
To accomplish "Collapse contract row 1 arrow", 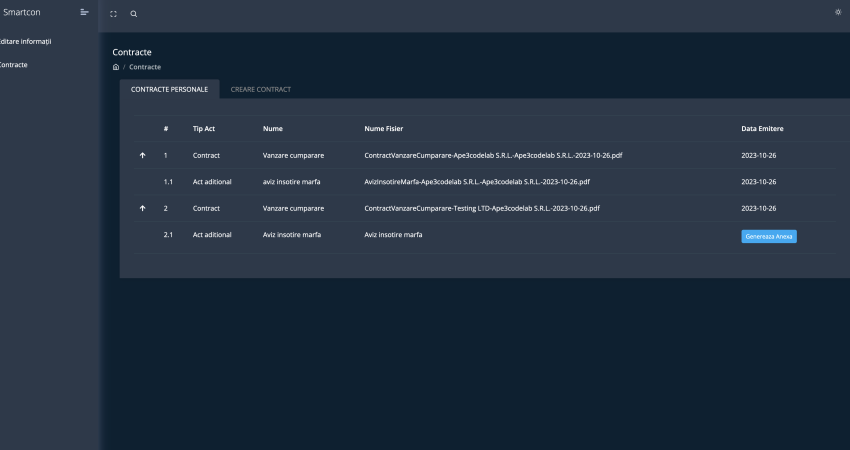I will coord(143,155).
